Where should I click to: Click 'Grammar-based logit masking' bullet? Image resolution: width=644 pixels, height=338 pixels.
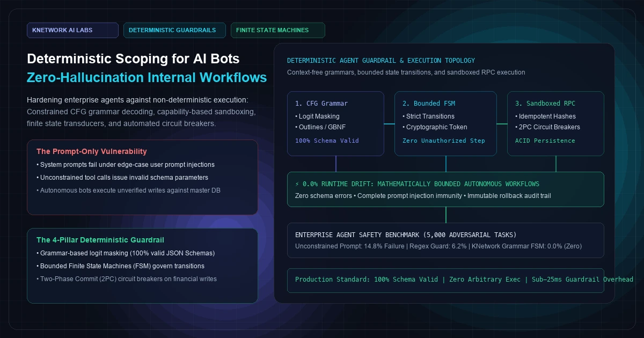[x=126, y=253]
